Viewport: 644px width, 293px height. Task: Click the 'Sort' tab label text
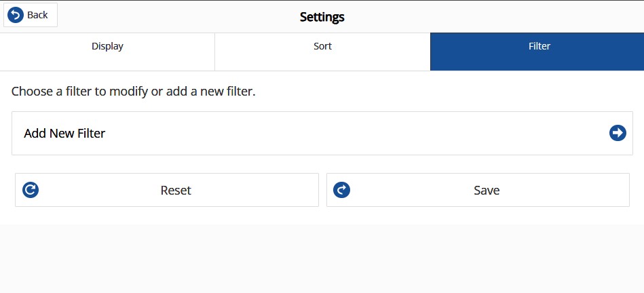pyautogui.click(x=322, y=46)
